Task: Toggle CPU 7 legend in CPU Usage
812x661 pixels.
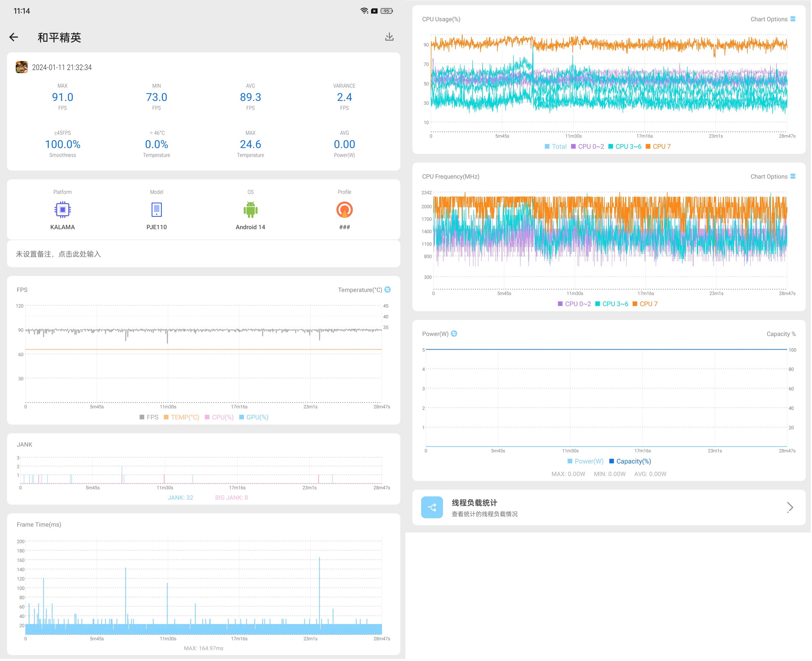Action: point(658,146)
